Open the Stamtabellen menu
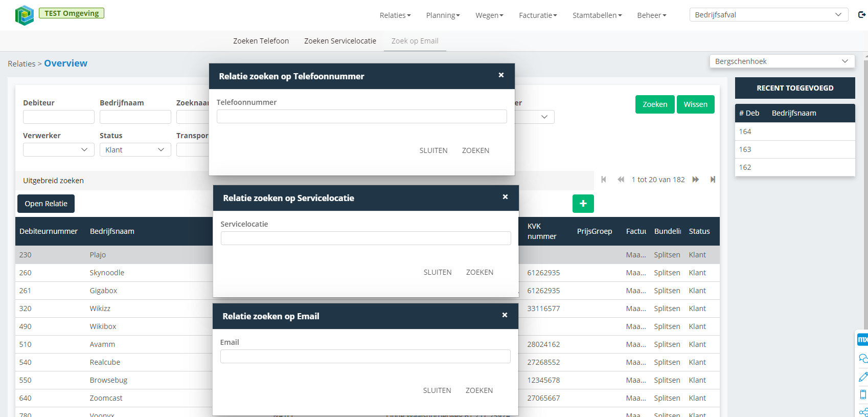Screen dimensions: 868x417 (x=597, y=15)
